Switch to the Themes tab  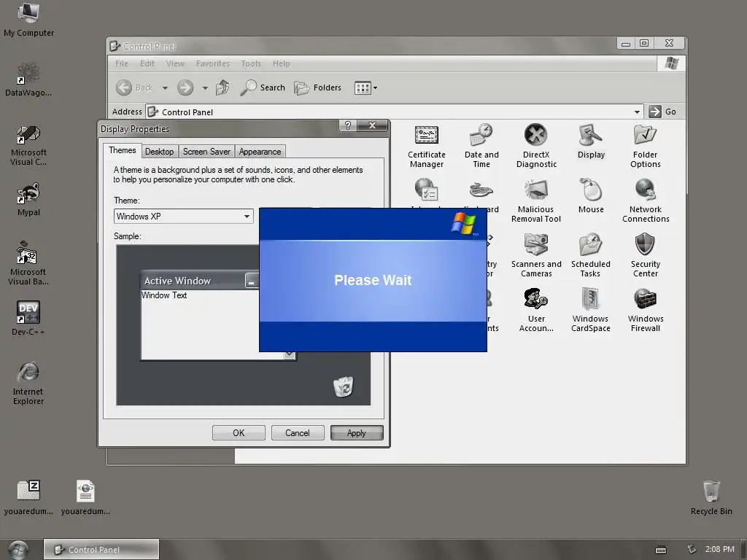122,150
